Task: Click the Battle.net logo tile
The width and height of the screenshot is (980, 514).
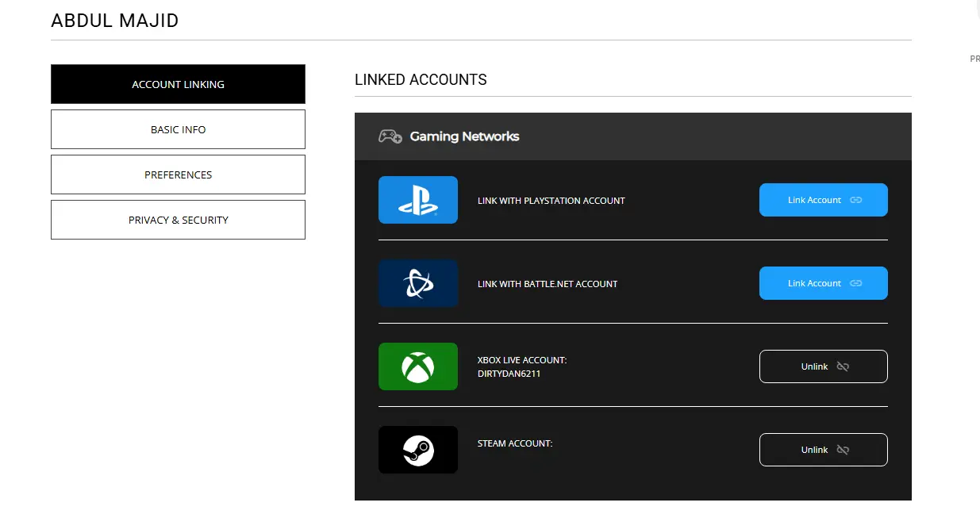Action: (x=418, y=283)
